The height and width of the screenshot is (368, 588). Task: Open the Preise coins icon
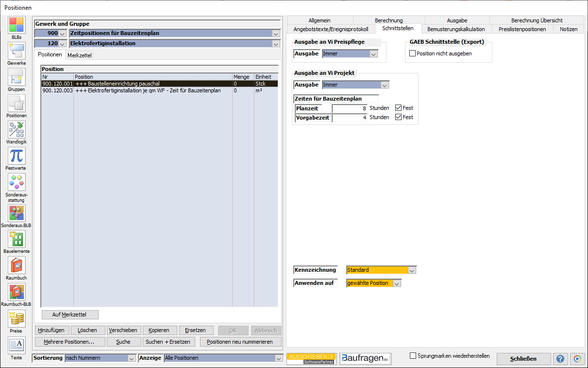coord(17,318)
